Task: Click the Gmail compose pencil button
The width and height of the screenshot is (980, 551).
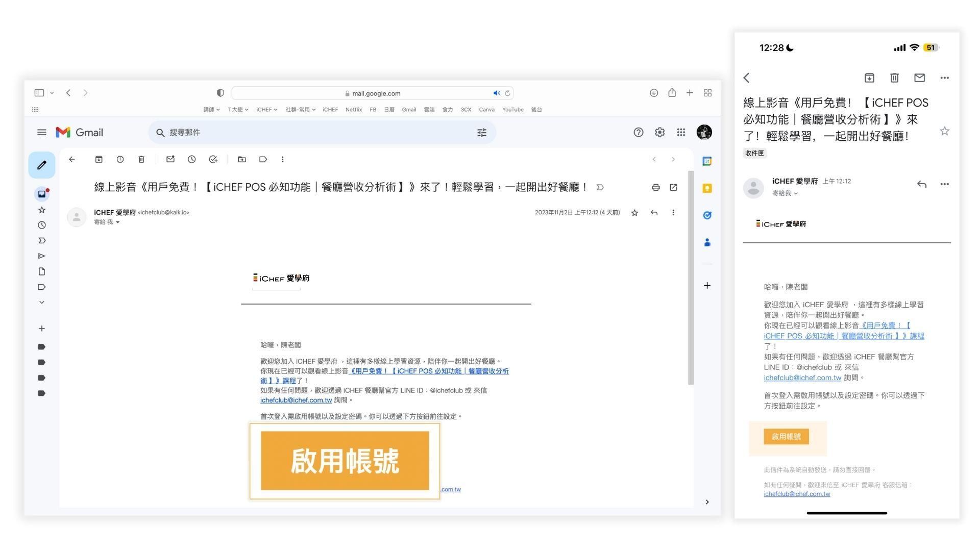Action: 42,165
